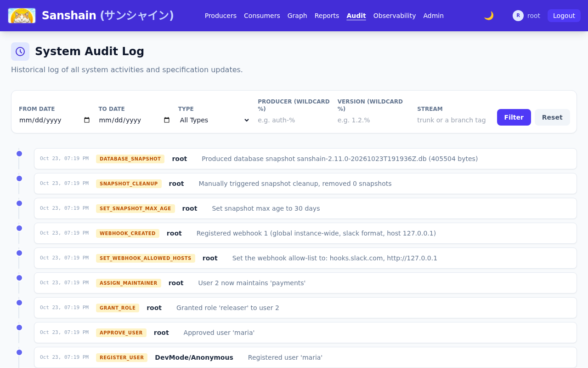588x368 pixels.
Task: Click the DevMode/Anonymous actor name
Action: (194, 357)
